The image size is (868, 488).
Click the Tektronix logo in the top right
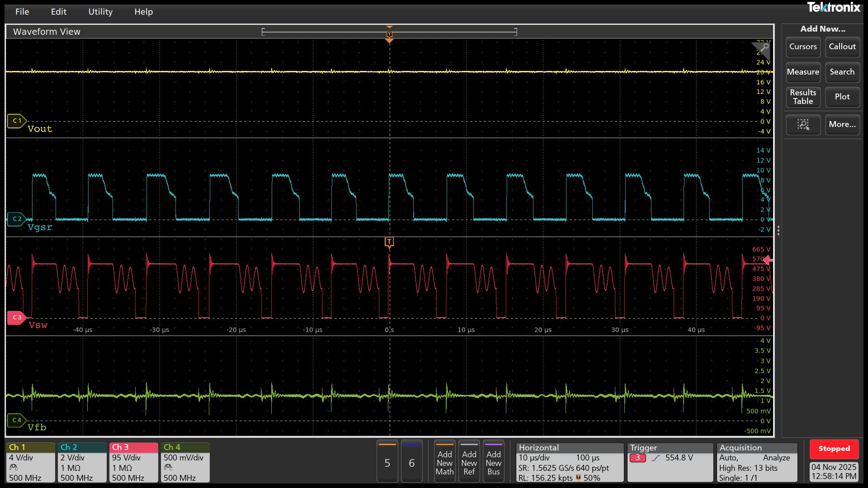pos(834,8)
